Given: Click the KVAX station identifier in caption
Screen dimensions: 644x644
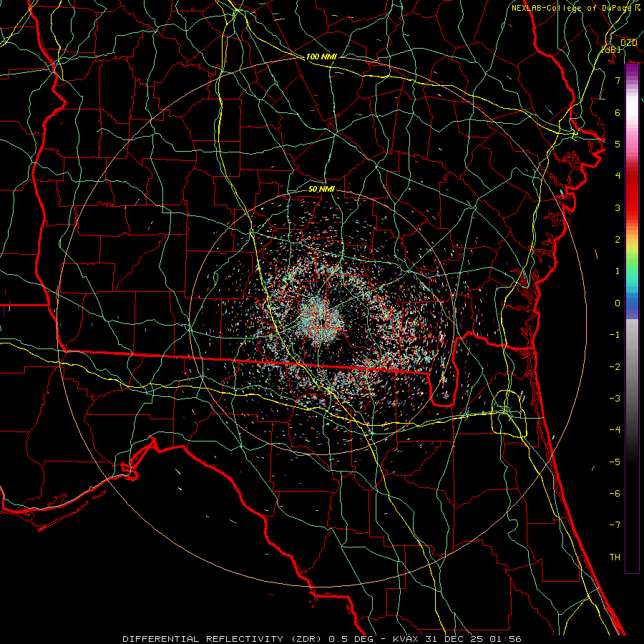Looking at the screenshot, I should (x=407, y=639).
